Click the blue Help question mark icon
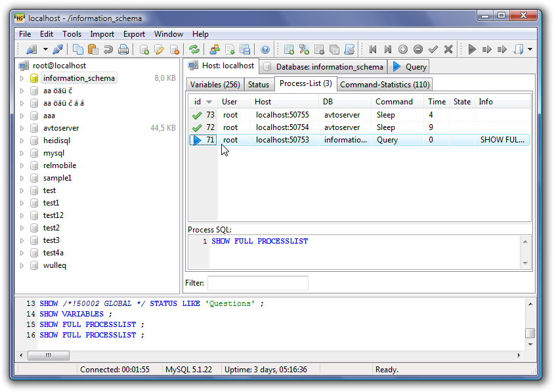The width and height of the screenshot is (554, 392). click(x=265, y=49)
